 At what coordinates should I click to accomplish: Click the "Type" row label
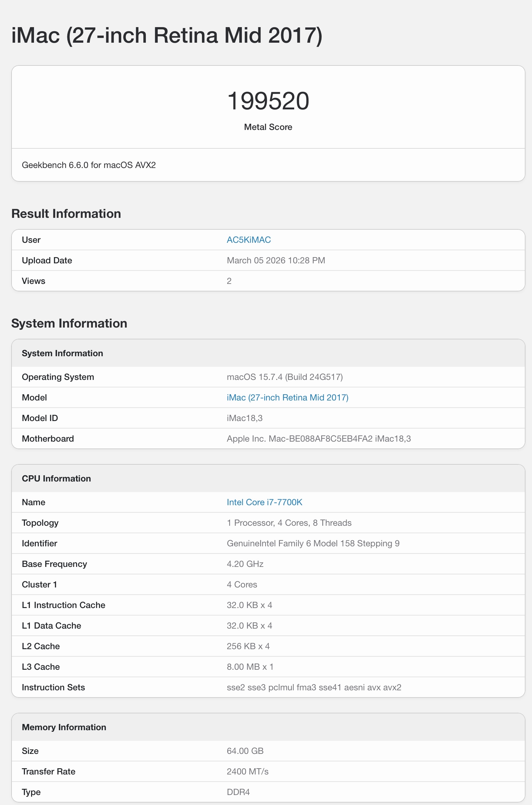point(31,792)
